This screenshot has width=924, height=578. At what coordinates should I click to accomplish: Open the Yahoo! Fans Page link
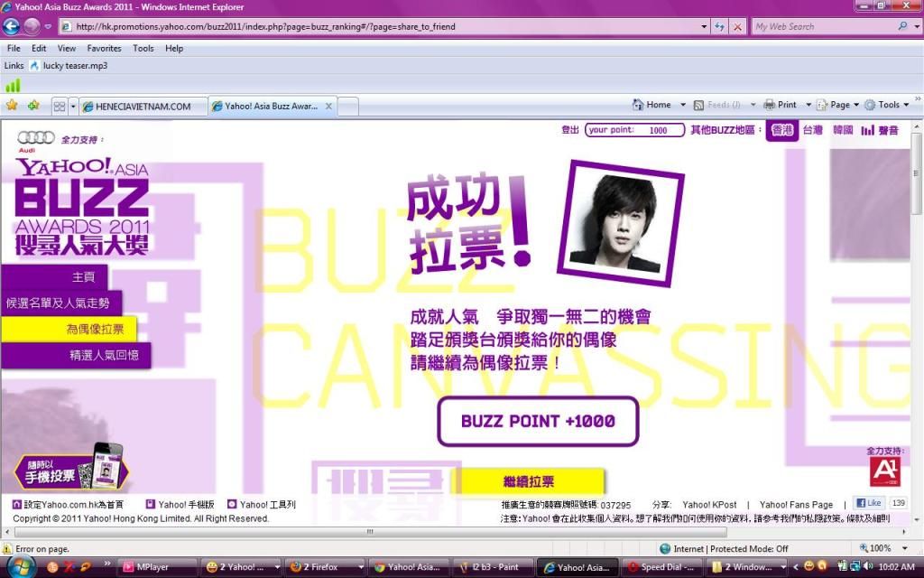tap(796, 505)
